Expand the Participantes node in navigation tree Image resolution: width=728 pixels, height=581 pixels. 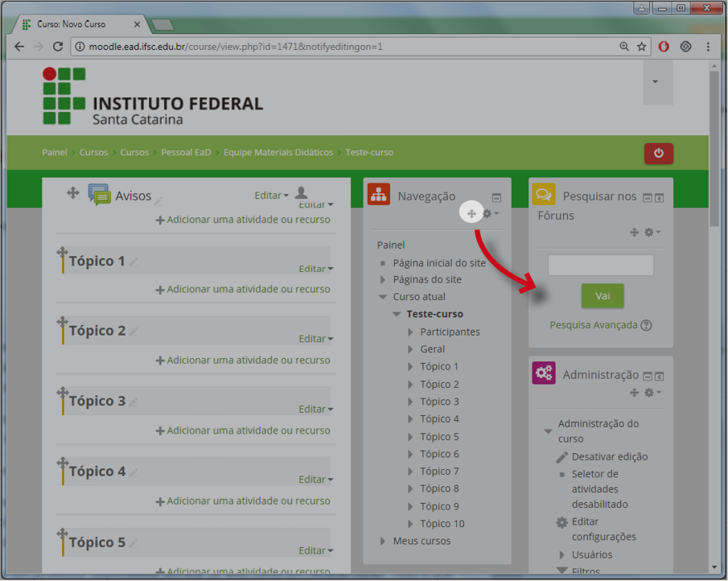[410, 332]
